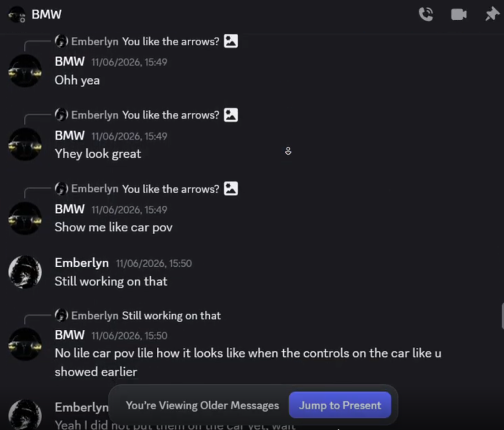The image size is (504, 430).
Task: Click BMW avatar beside 'Ohh yea'
Action: 25,71
